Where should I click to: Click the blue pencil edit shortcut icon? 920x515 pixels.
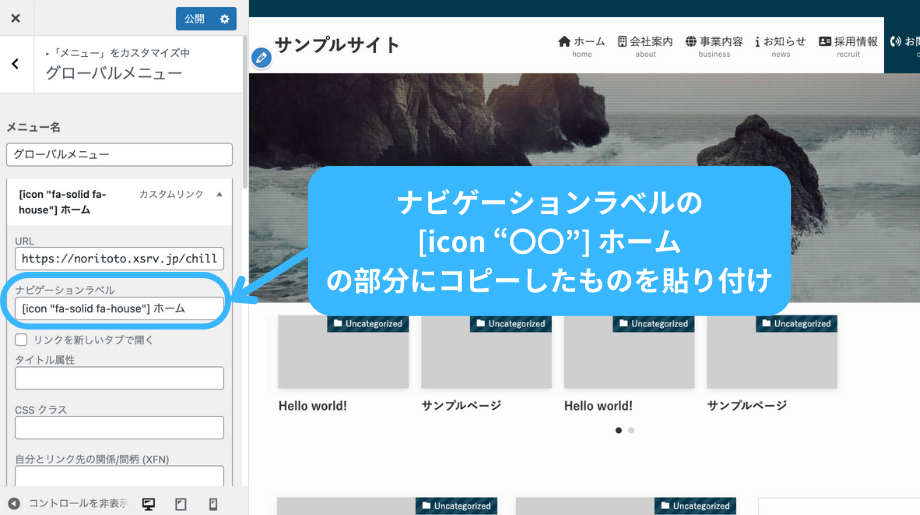point(261,58)
